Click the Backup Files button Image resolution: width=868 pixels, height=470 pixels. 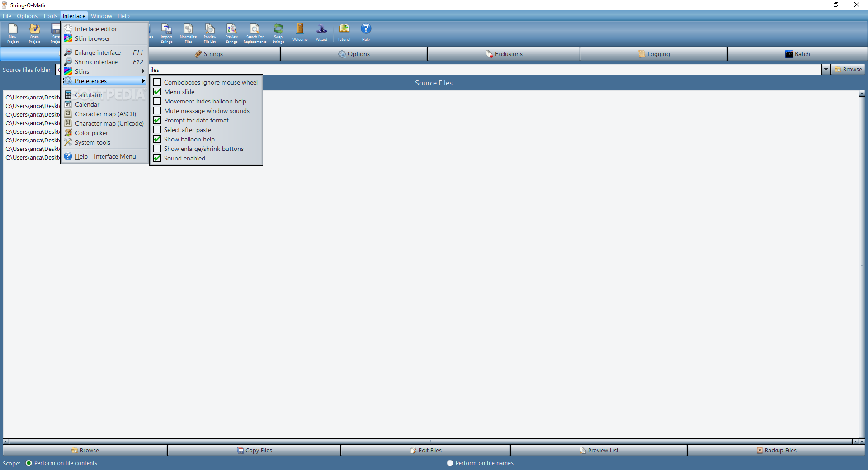(x=776, y=450)
